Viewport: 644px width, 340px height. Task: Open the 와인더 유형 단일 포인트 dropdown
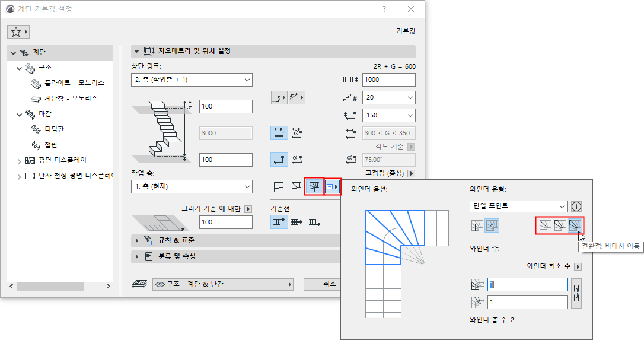518,206
